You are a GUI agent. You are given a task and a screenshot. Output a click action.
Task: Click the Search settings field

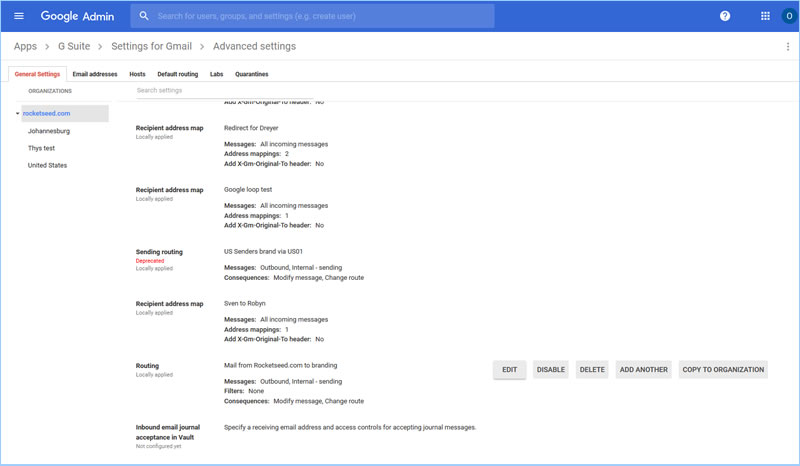click(224, 90)
